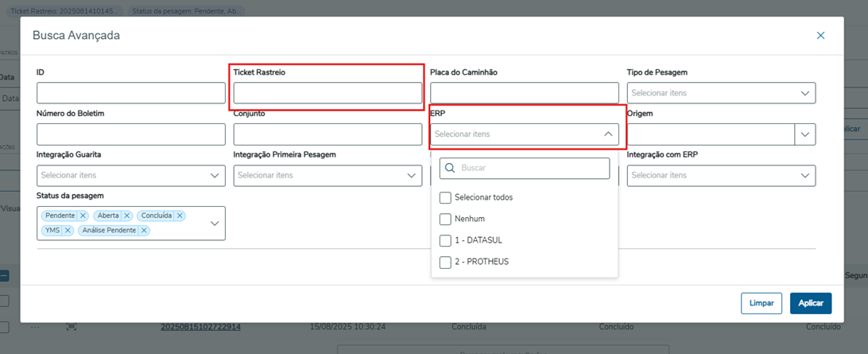Check the Selecionar todos checkbox
The width and height of the screenshot is (868, 354).
(445, 197)
